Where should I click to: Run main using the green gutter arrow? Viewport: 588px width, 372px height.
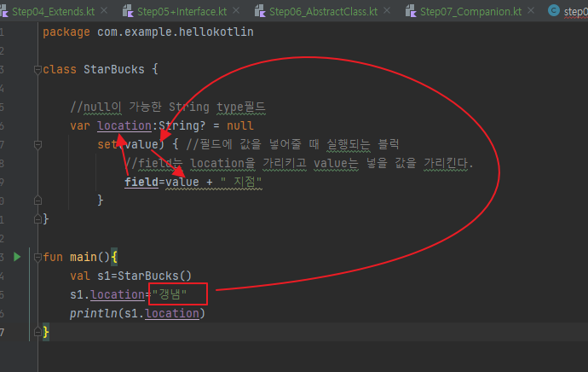(x=17, y=257)
